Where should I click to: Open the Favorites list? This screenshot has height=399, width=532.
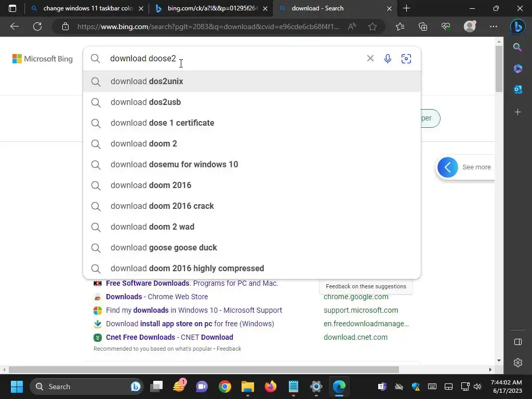click(x=400, y=26)
